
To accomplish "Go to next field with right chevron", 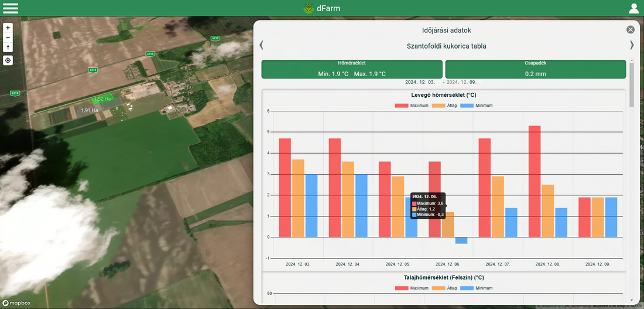I will (632, 45).
